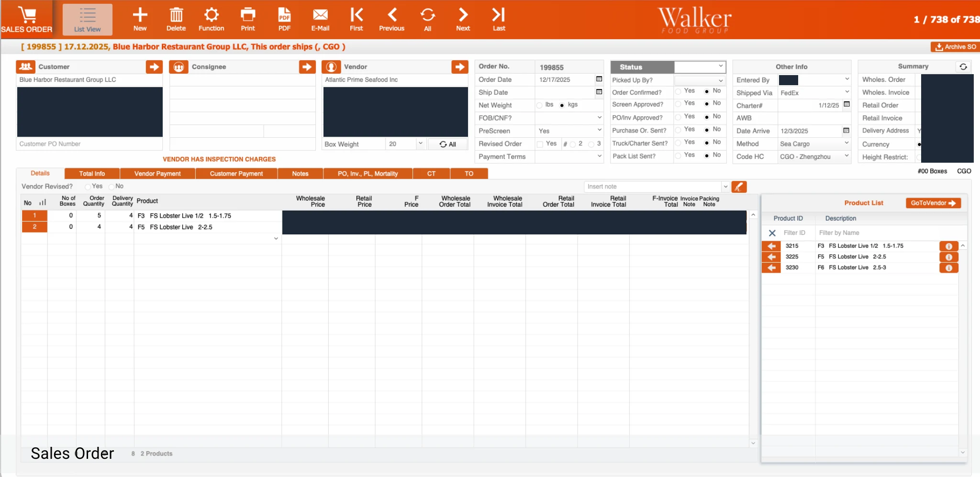
Task: Add product 3230 with its arrow
Action: 771,267
